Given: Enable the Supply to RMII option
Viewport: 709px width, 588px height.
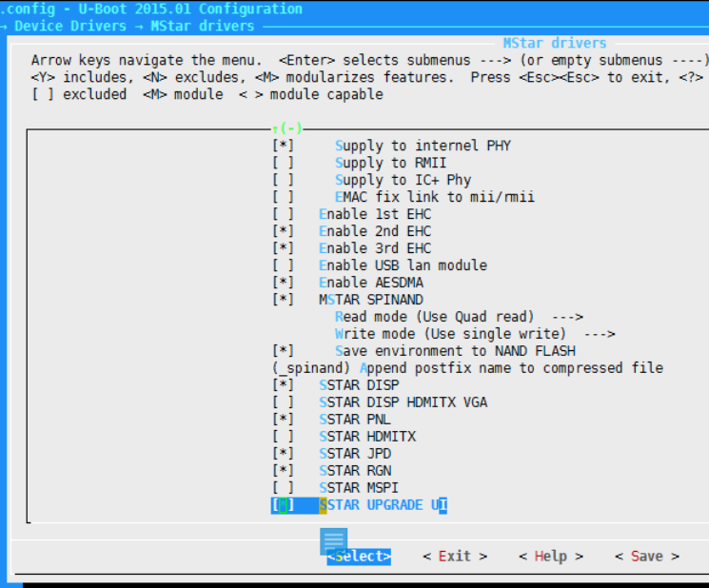Looking at the screenshot, I should click(283, 163).
